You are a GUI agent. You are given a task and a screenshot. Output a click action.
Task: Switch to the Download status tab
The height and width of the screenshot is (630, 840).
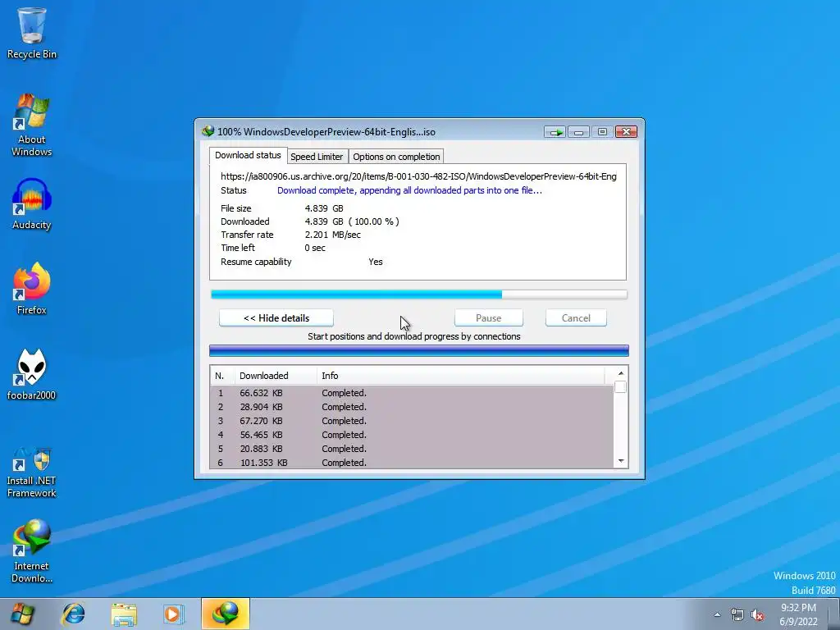(248, 155)
